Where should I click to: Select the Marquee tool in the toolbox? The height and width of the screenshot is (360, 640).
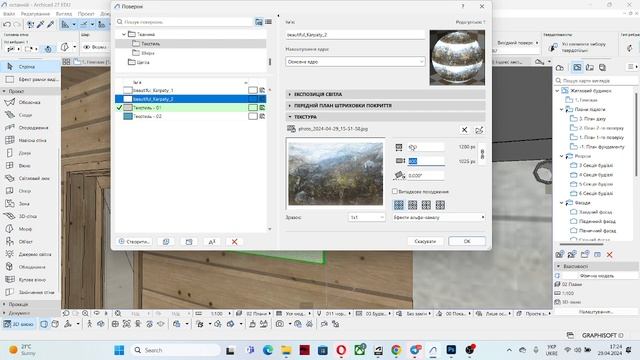(30, 79)
